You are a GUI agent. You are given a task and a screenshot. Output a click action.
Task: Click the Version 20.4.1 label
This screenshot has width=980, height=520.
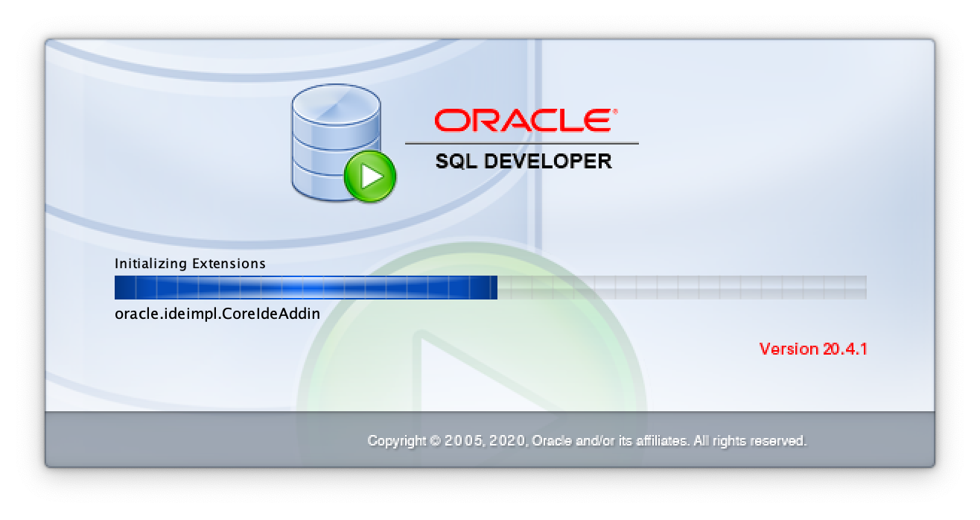point(813,349)
